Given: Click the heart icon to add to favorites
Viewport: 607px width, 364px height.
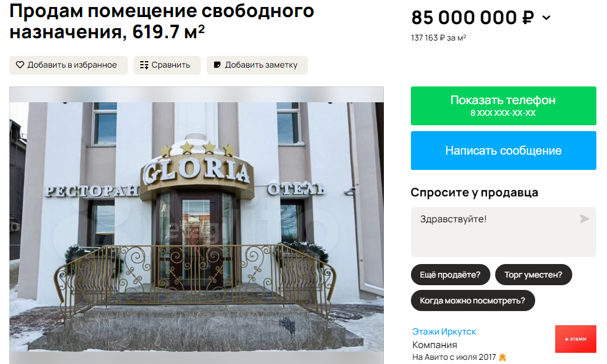Looking at the screenshot, I should 20,65.
